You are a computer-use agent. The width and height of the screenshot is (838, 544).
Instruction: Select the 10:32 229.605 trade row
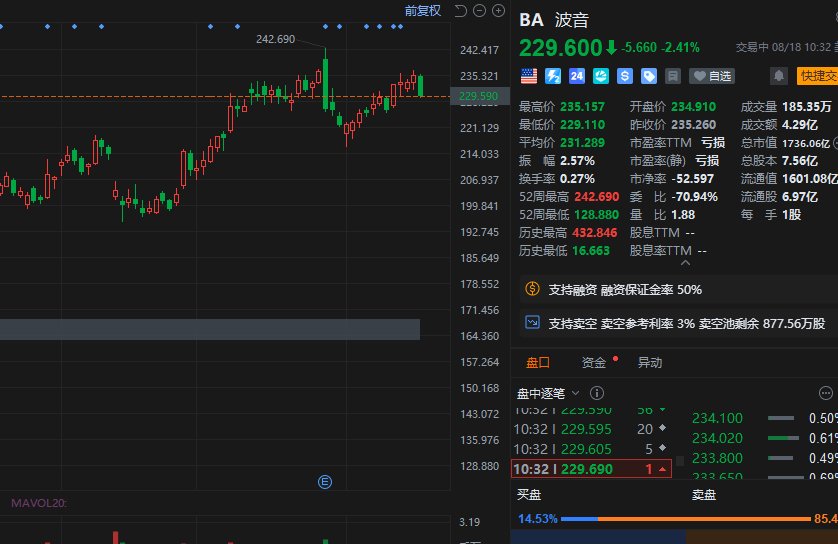591,449
